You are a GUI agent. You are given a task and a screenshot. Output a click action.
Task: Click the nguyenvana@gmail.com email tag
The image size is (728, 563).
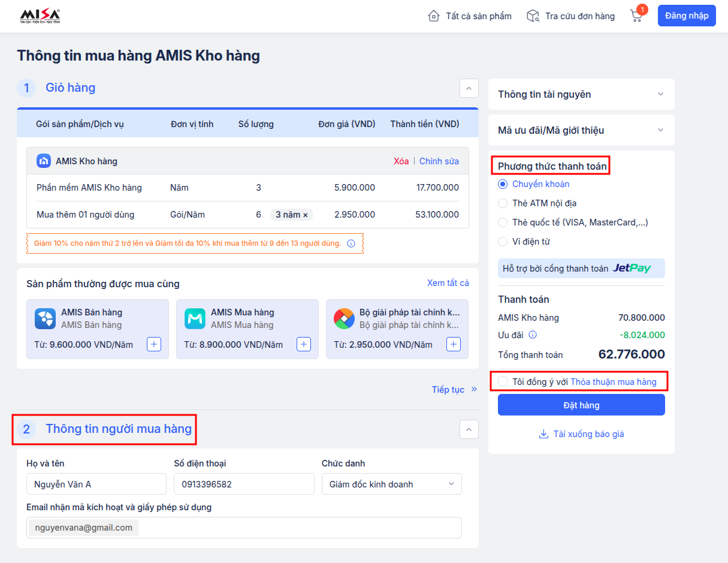83,528
